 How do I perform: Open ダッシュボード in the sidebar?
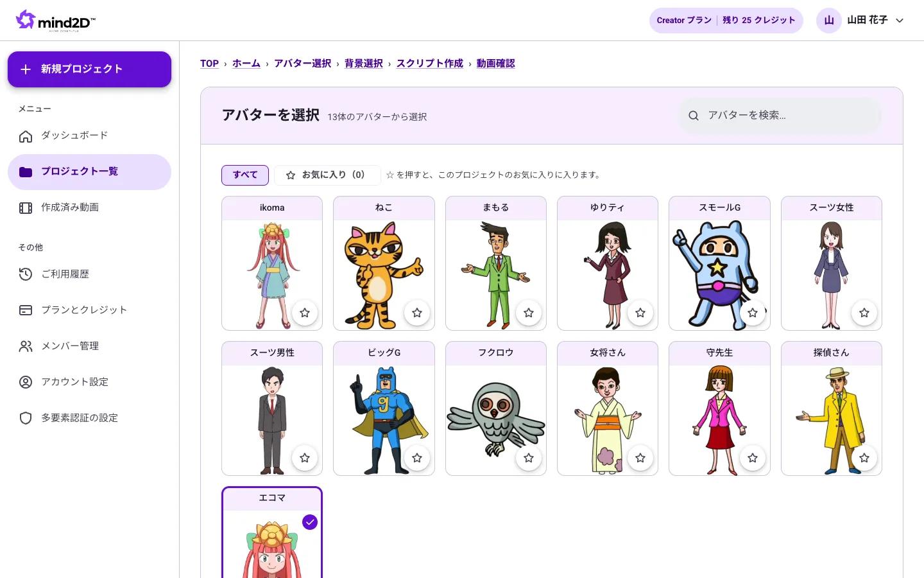[90, 136]
